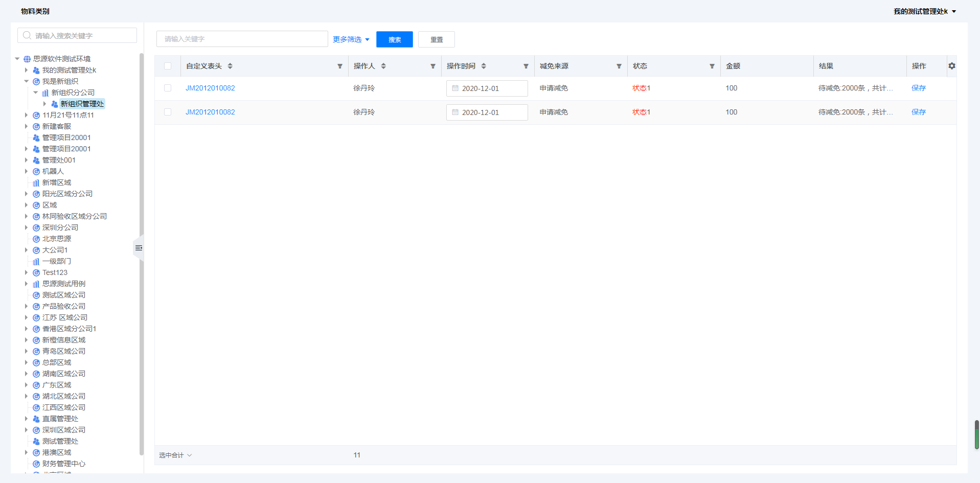Image resolution: width=980 pixels, height=483 pixels.
Task: Click the 搜索 search button
Action: [x=394, y=39]
